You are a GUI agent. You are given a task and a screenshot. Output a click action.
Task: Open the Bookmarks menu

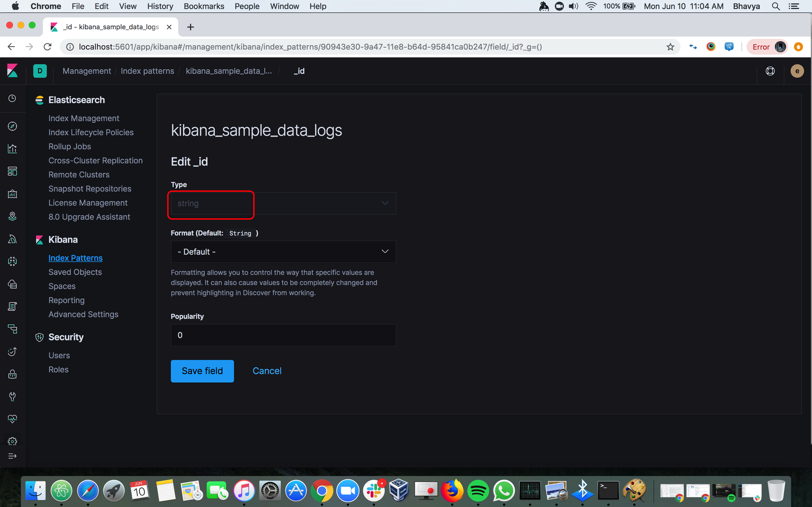click(x=204, y=6)
